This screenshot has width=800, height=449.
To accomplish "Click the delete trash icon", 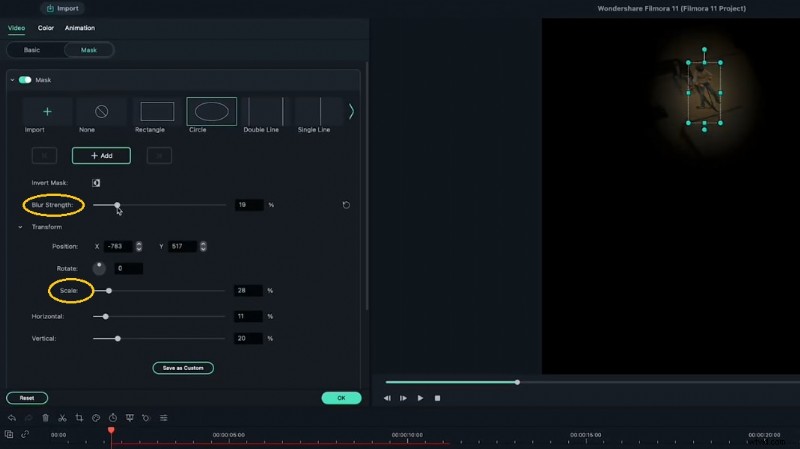I will [45, 417].
